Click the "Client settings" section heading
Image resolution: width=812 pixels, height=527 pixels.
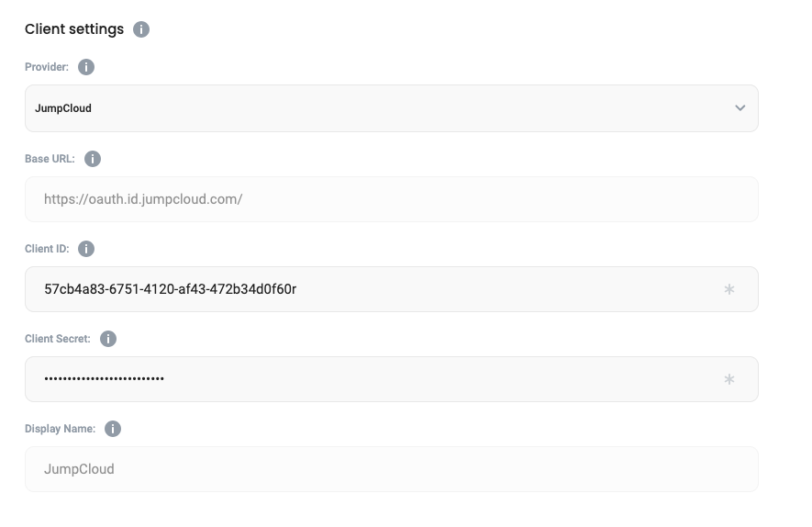pos(74,29)
